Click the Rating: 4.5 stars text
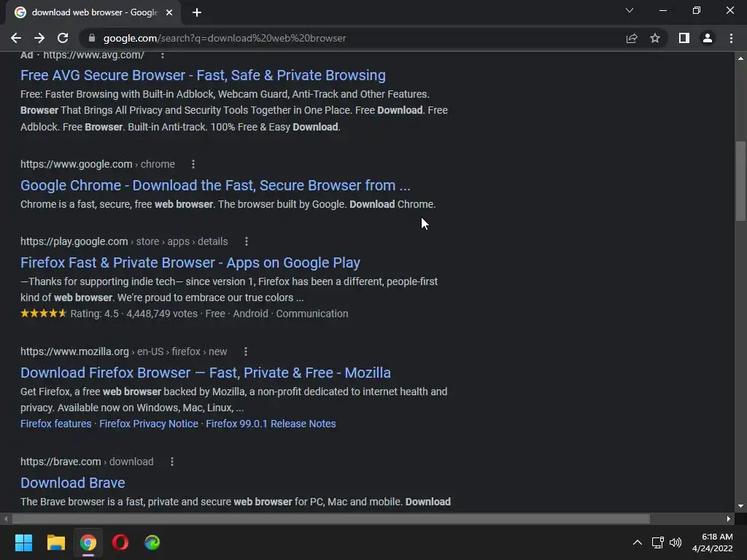 click(x=94, y=314)
